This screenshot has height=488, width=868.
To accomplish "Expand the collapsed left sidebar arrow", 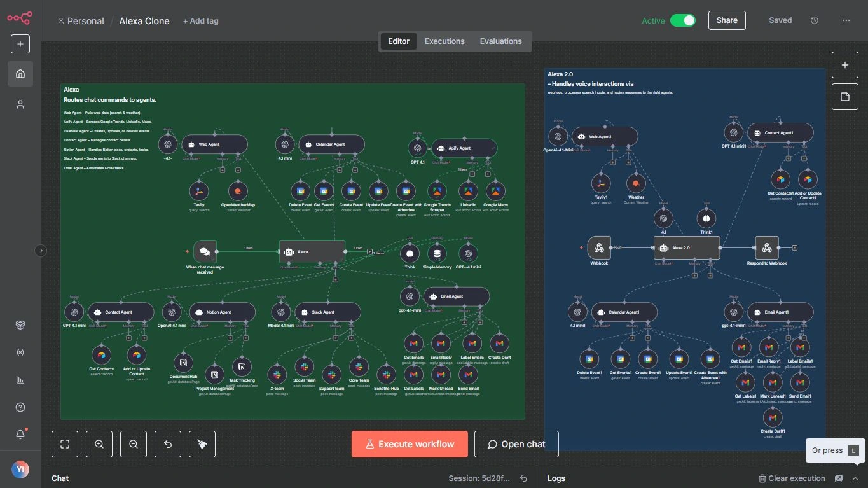I will pyautogui.click(x=41, y=251).
